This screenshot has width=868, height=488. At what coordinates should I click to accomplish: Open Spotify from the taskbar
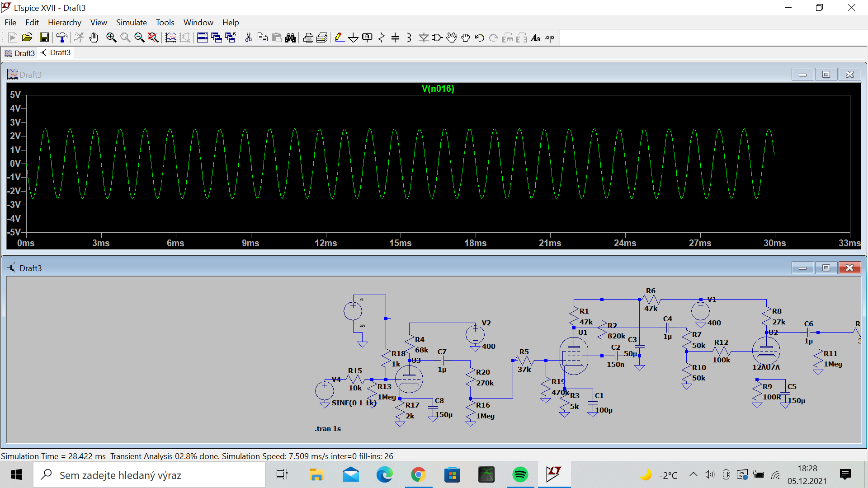[520, 474]
